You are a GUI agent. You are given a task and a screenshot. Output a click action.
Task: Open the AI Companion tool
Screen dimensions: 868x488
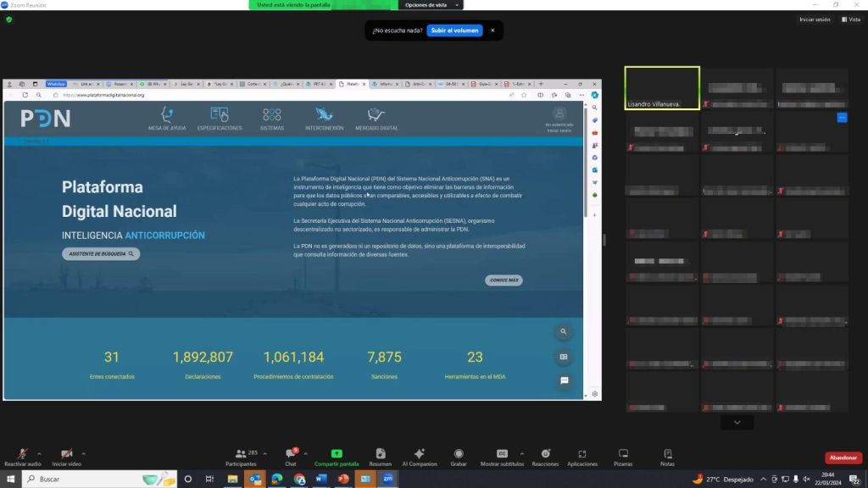tap(419, 454)
